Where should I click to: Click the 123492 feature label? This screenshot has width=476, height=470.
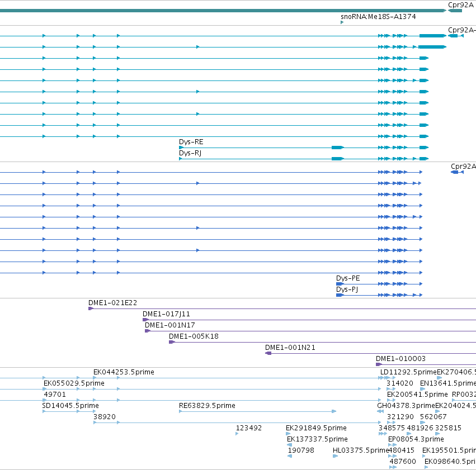click(x=249, y=428)
